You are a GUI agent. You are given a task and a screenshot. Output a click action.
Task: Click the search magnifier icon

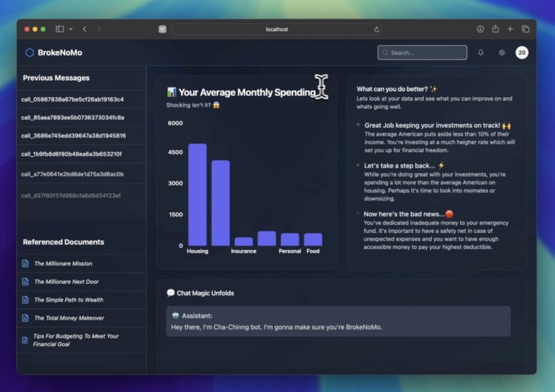[x=386, y=53]
